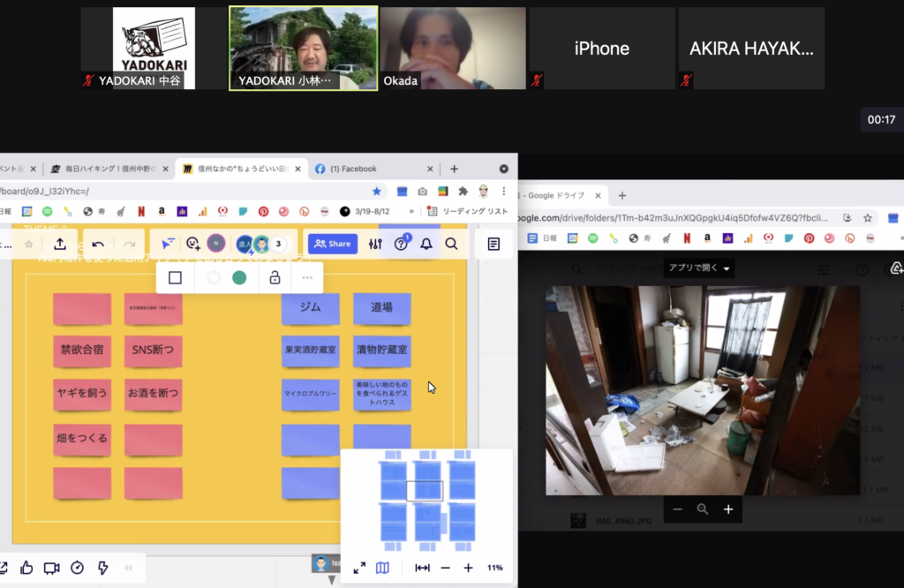This screenshot has height=588, width=904.
Task: Click the Share button in Miro
Action: point(333,244)
